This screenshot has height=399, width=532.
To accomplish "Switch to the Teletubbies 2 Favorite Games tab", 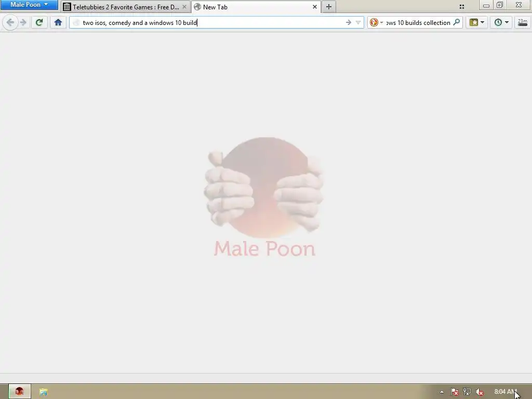I will (126, 7).
